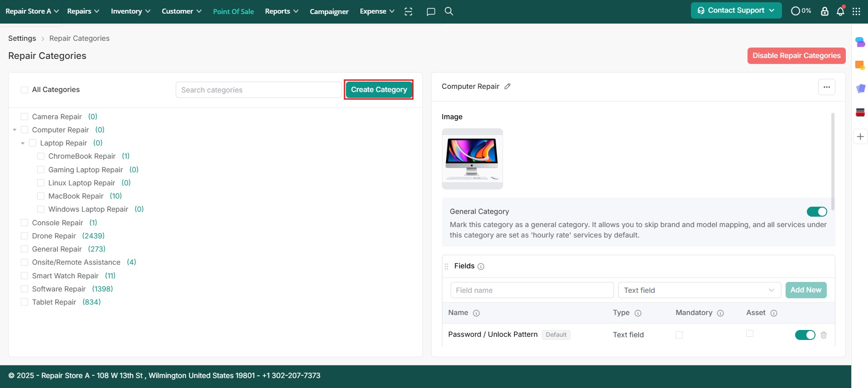Screen dimensions: 868x388
Task: Open the Inventory menu
Action: (130, 11)
